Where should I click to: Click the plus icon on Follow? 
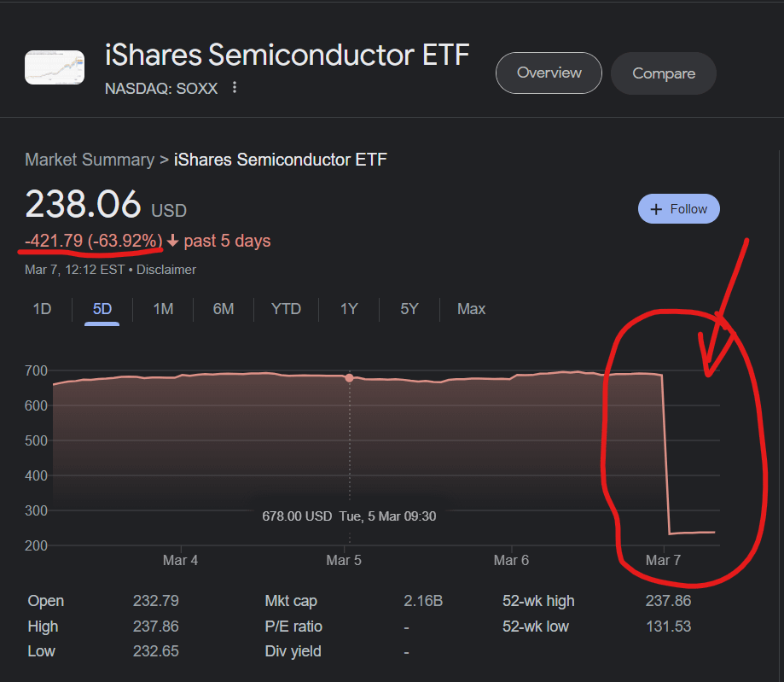tap(656, 209)
